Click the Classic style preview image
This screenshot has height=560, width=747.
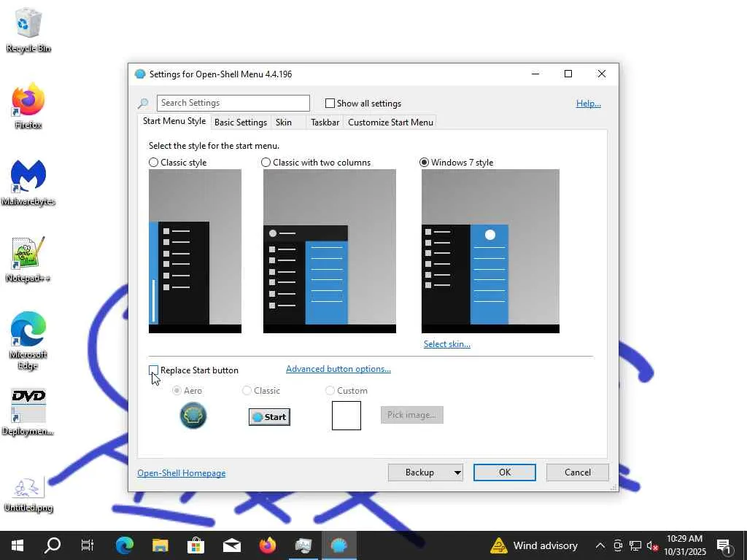click(195, 251)
